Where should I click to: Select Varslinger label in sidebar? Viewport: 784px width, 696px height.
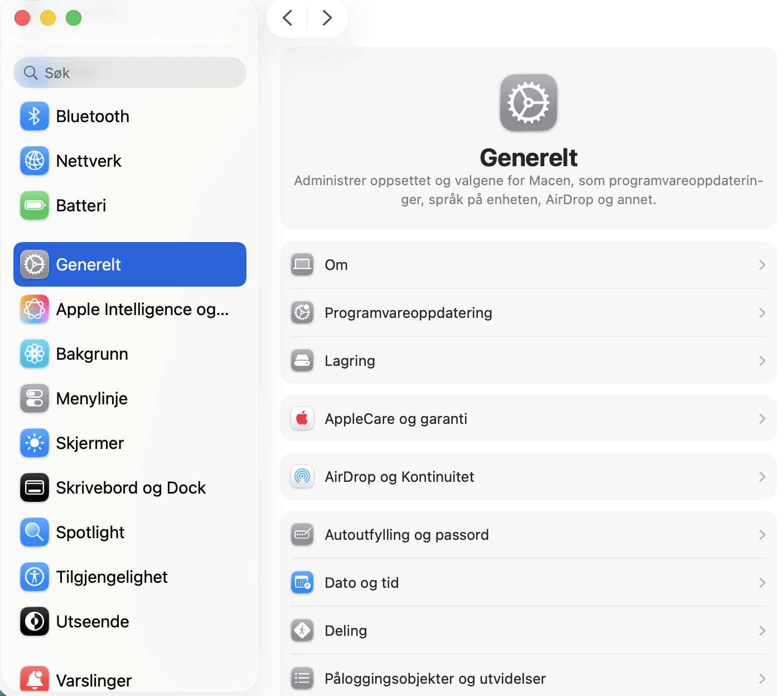coord(94,680)
